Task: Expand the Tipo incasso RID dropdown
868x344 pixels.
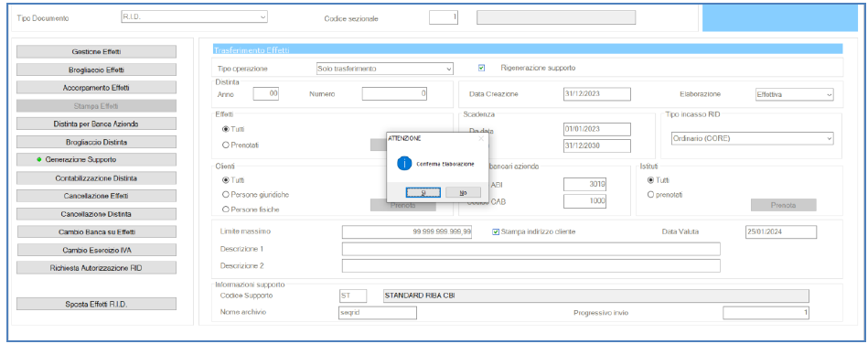Action: [751, 138]
